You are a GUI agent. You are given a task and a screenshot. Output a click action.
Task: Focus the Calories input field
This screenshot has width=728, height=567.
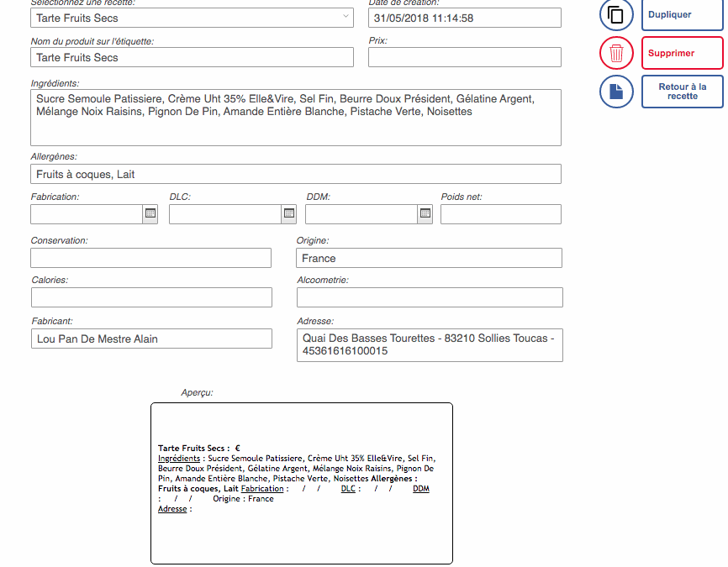[x=151, y=297]
